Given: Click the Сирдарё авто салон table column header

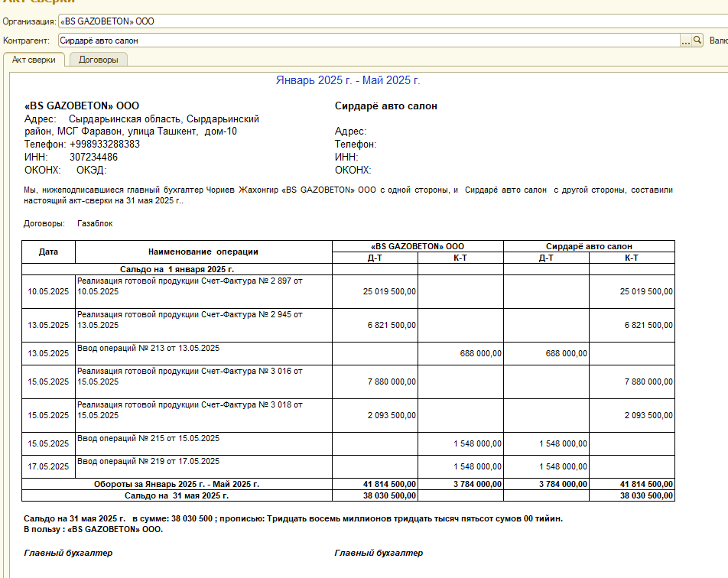Looking at the screenshot, I should [589, 246].
